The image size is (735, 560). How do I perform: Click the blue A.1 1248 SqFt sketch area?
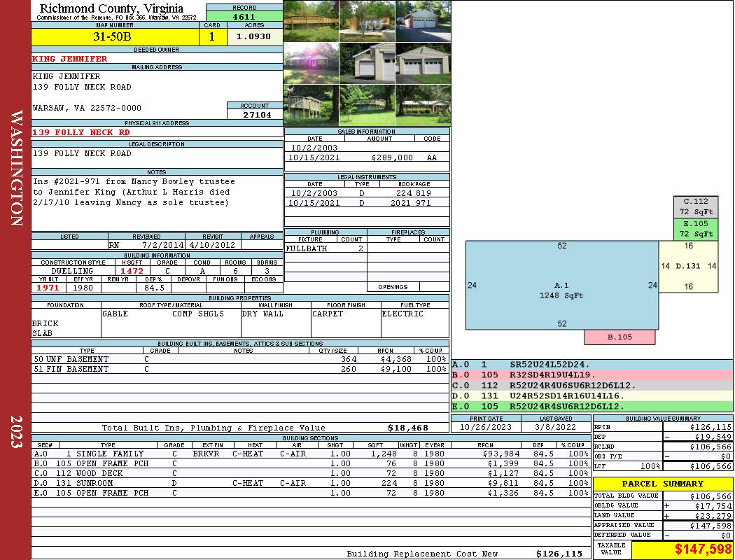(561, 286)
